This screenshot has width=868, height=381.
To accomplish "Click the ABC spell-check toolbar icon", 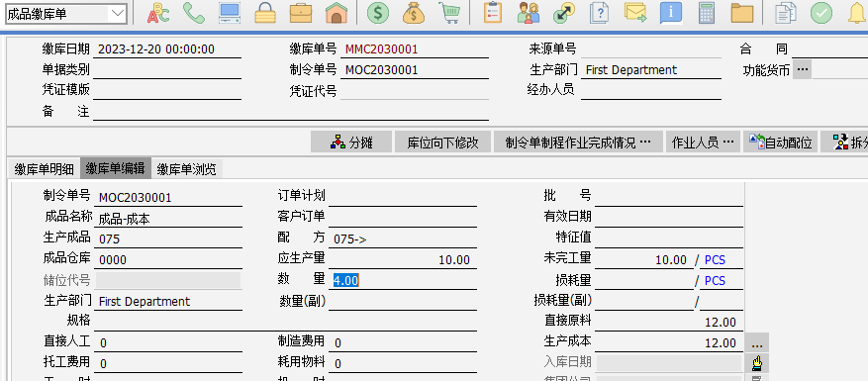I will pos(158,13).
